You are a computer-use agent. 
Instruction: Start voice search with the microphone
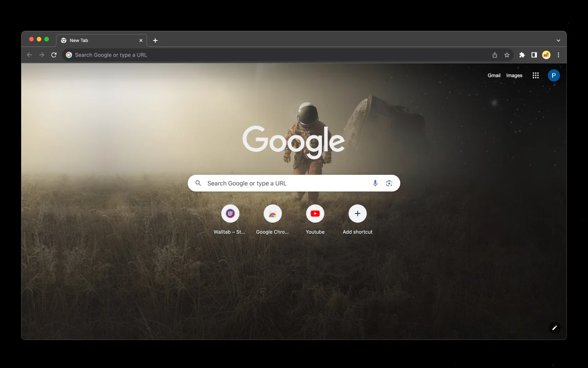[375, 183]
